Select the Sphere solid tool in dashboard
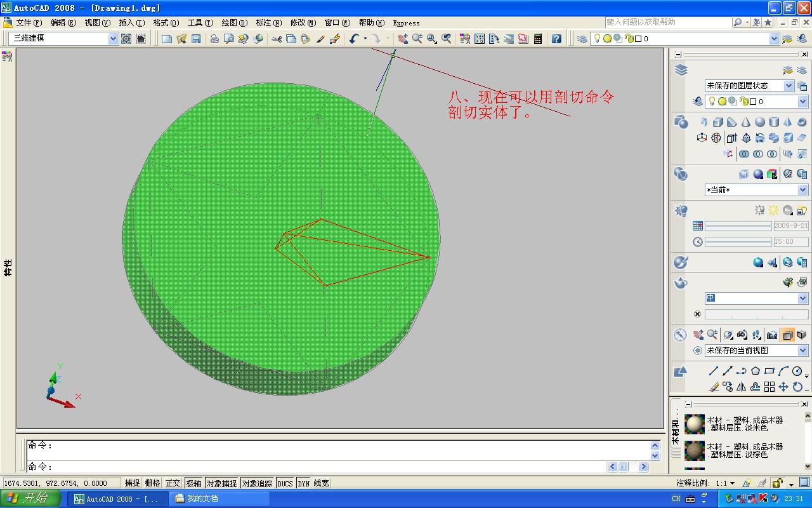 point(759,122)
